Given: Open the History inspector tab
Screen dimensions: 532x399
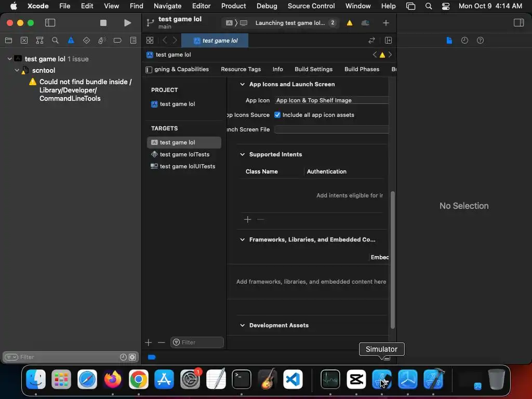Looking at the screenshot, I should pos(464,41).
